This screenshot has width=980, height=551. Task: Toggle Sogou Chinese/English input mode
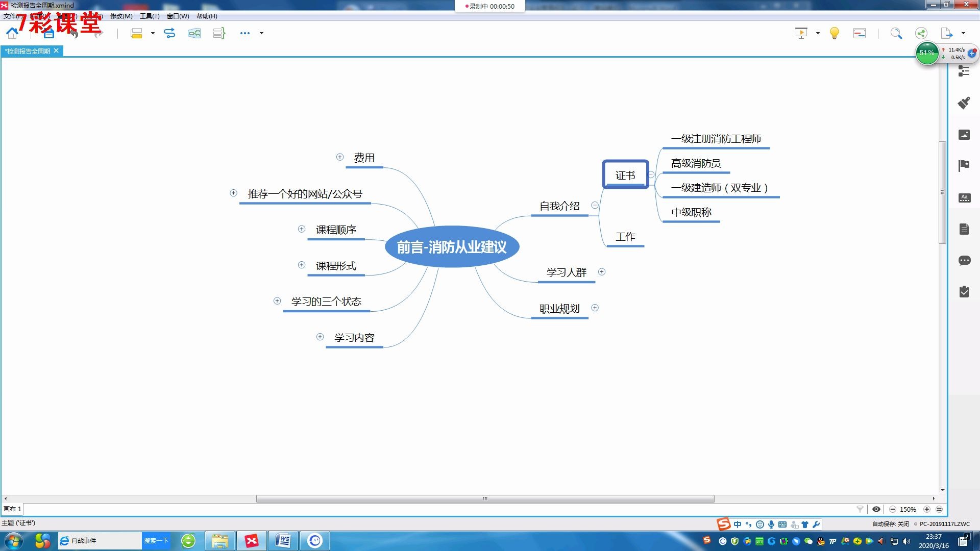[738, 524]
